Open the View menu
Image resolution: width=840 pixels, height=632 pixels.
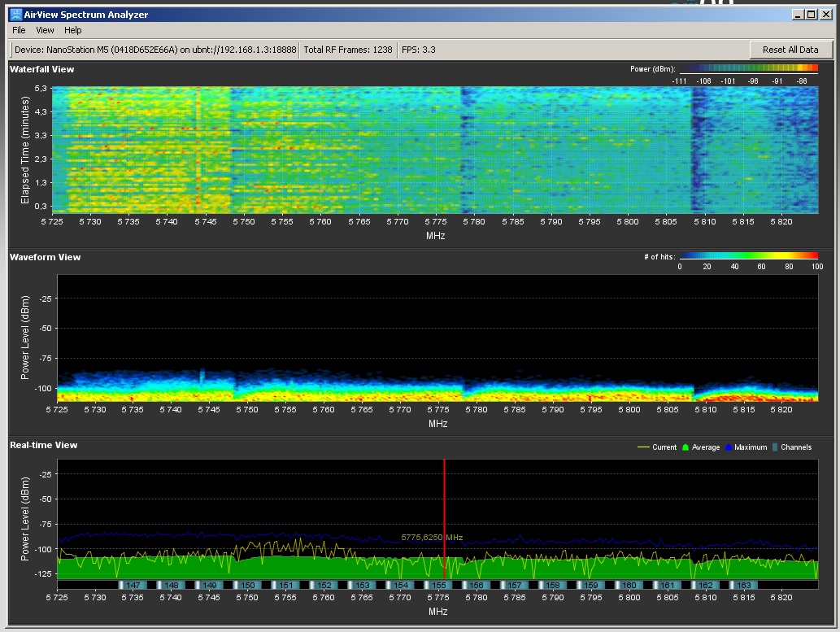45,31
